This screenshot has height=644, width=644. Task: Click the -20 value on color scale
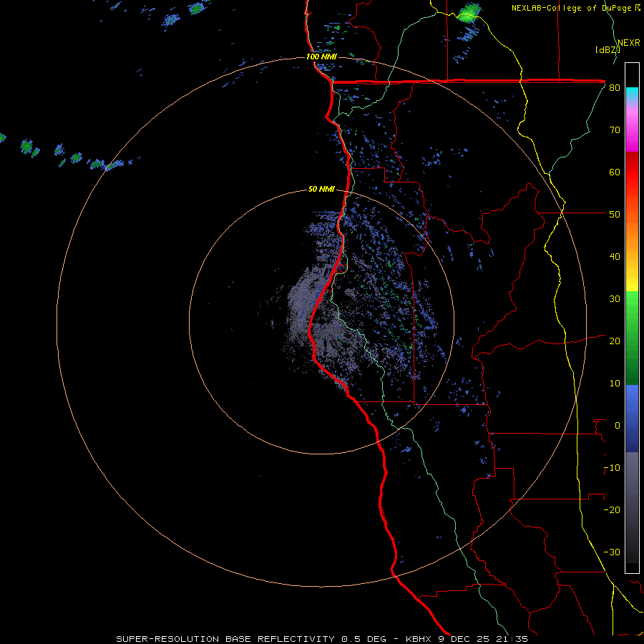(x=612, y=510)
